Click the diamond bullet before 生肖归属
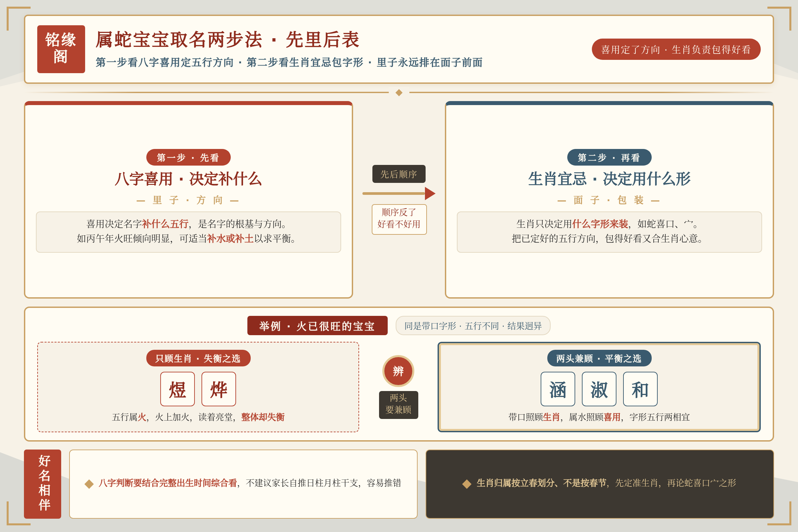The image size is (798, 532). click(x=467, y=484)
